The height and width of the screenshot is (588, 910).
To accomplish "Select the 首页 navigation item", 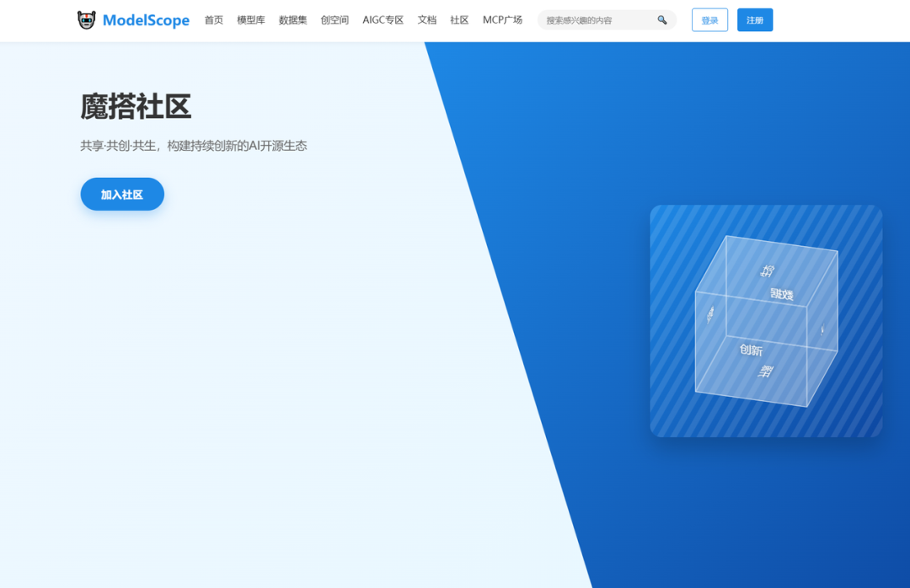I will coord(213,19).
